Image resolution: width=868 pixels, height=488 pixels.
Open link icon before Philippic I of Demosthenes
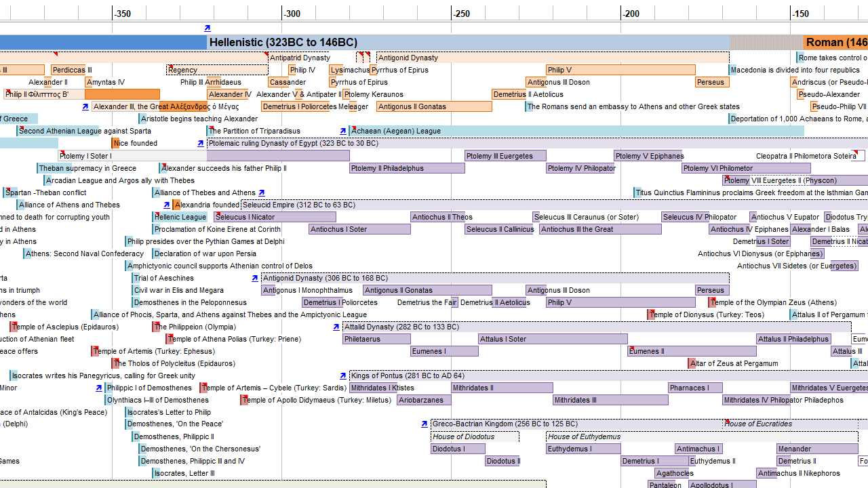coord(99,388)
